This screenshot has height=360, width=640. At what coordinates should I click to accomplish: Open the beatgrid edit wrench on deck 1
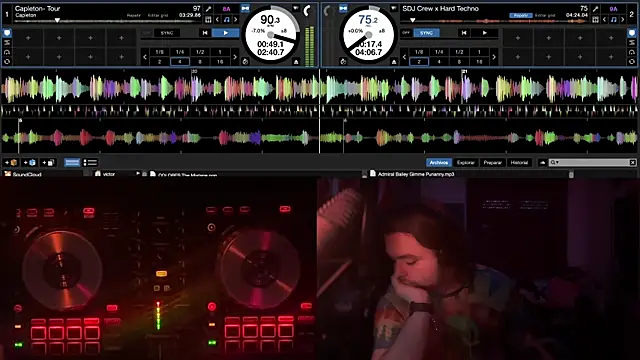pyautogui.click(x=209, y=9)
